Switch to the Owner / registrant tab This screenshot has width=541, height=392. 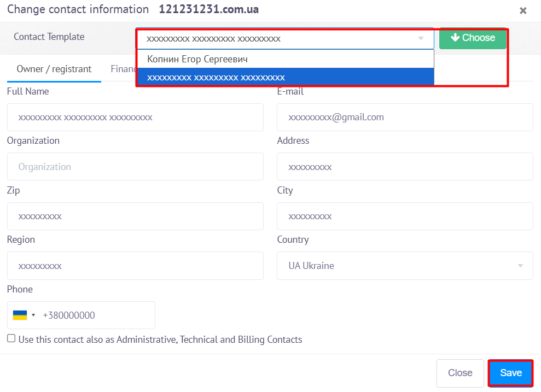54,69
